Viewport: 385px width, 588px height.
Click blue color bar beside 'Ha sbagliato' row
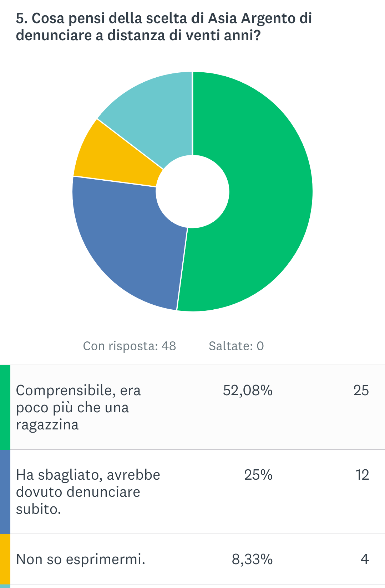5,491
